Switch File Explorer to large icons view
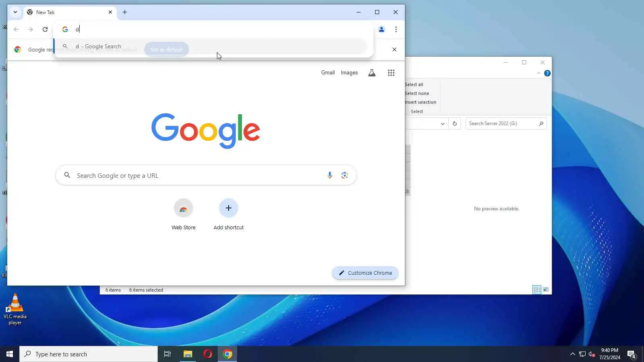Viewport: 644px width, 362px height. (546, 290)
